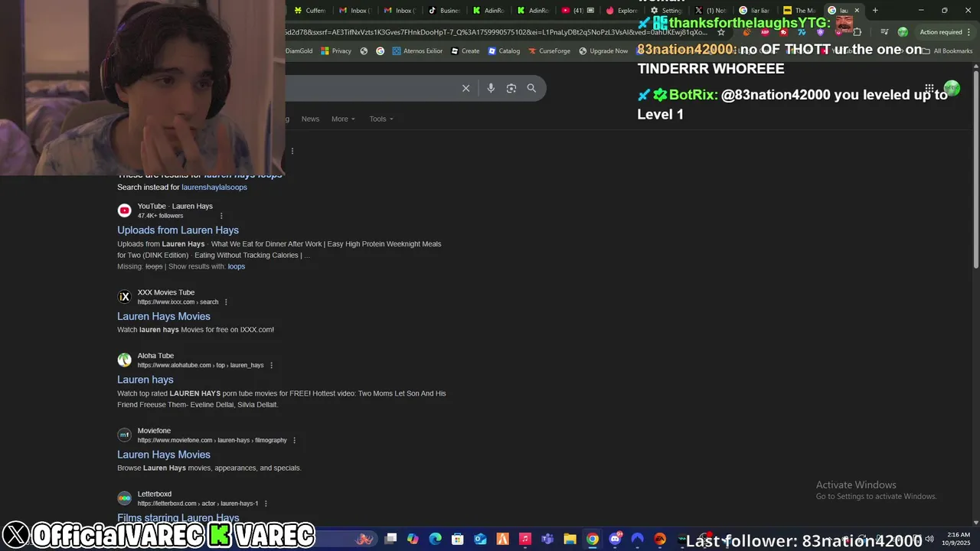This screenshot has width=980, height=551.
Task: Open Discord from the taskbar
Action: 615,539
